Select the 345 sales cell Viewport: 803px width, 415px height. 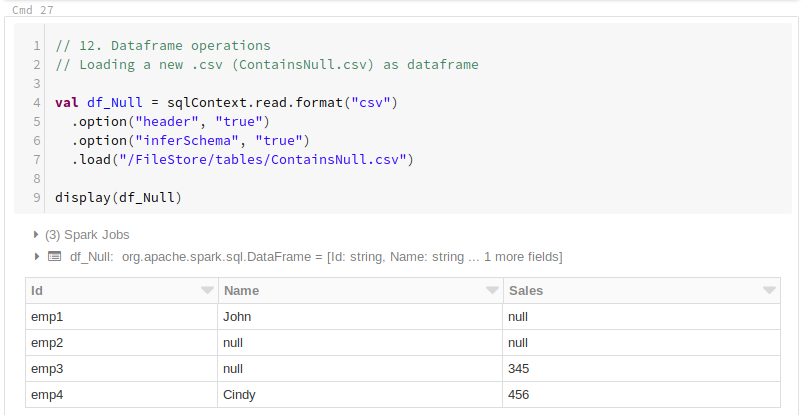point(642,368)
